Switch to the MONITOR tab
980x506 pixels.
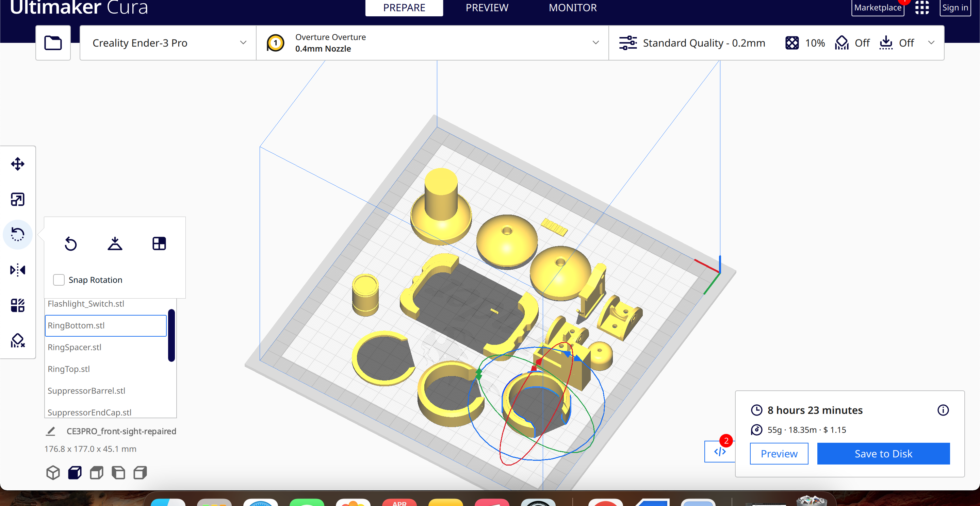pos(572,7)
